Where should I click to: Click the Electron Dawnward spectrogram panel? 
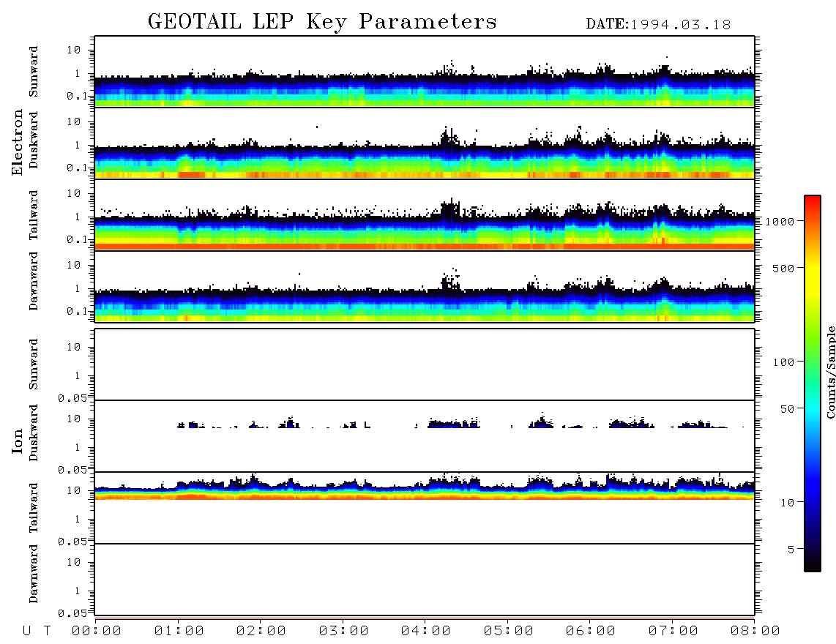(x=425, y=286)
